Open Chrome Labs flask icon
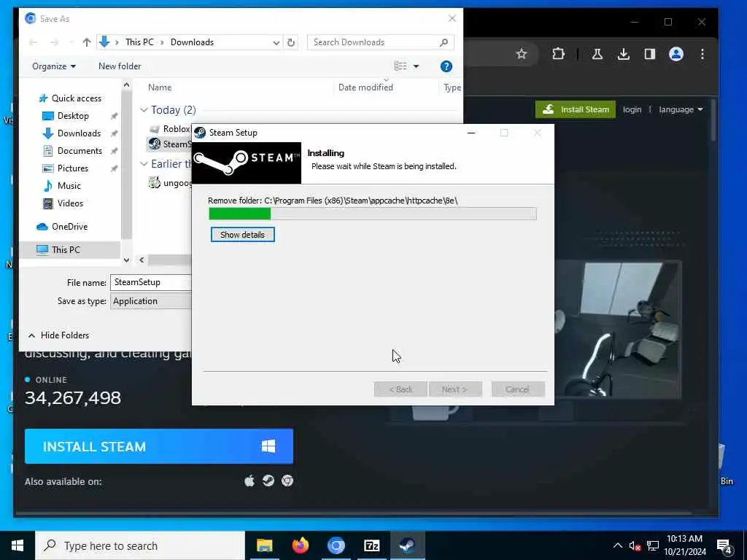 [597, 54]
